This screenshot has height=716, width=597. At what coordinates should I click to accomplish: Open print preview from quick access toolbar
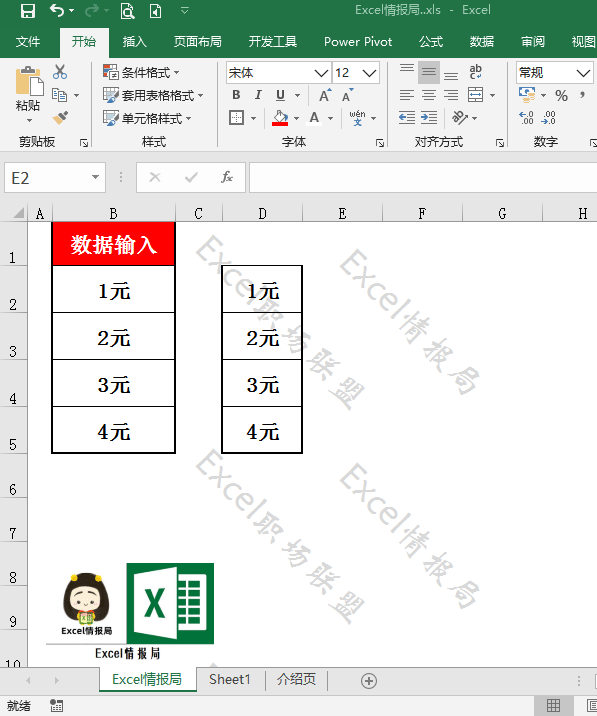pyautogui.click(x=127, y=11)
